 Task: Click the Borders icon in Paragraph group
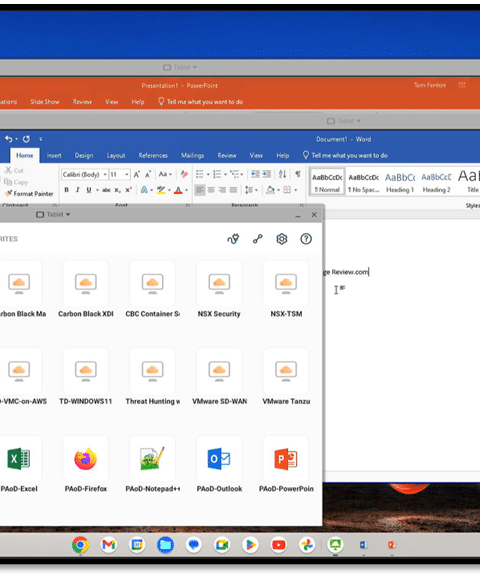pos(287,190)
